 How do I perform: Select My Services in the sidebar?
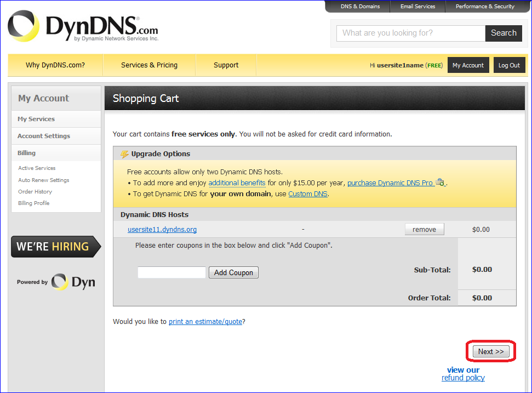click(56, 119)
